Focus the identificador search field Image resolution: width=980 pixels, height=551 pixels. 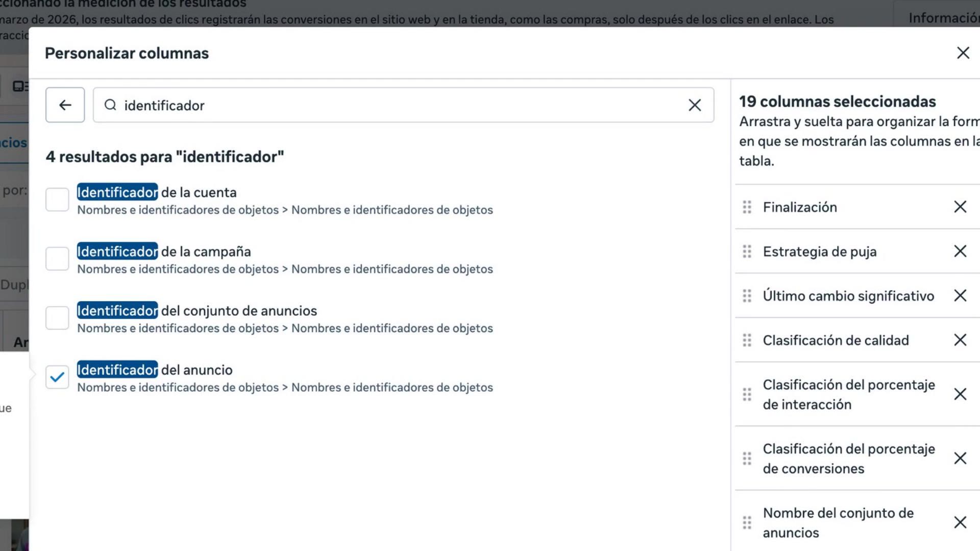pyautogui.click(x=403, y=105)
